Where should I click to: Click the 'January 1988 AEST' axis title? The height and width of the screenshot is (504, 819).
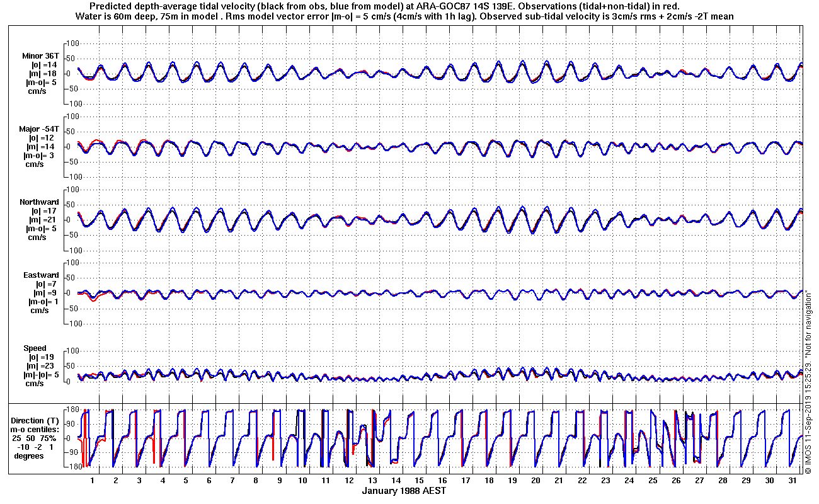tap(404, 491)
